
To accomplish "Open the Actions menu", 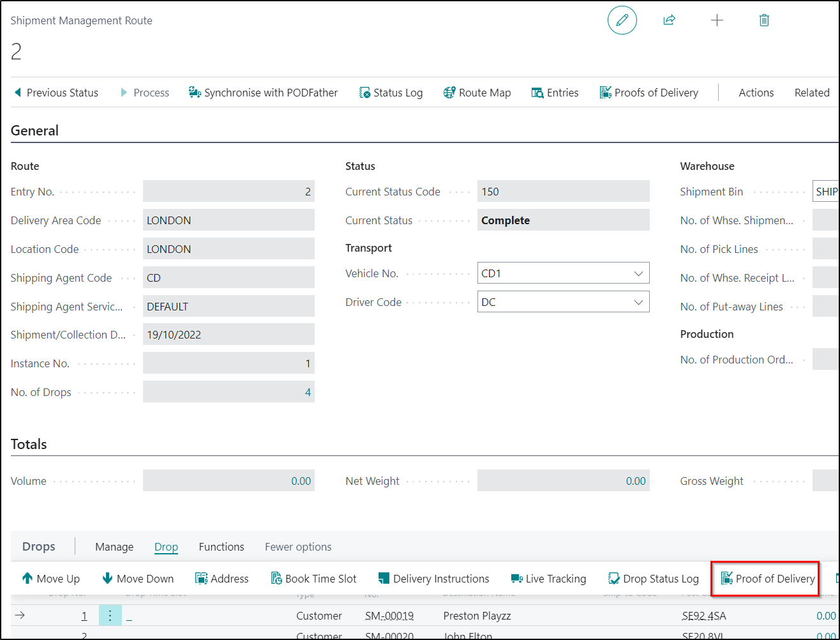I will point(756,93).
